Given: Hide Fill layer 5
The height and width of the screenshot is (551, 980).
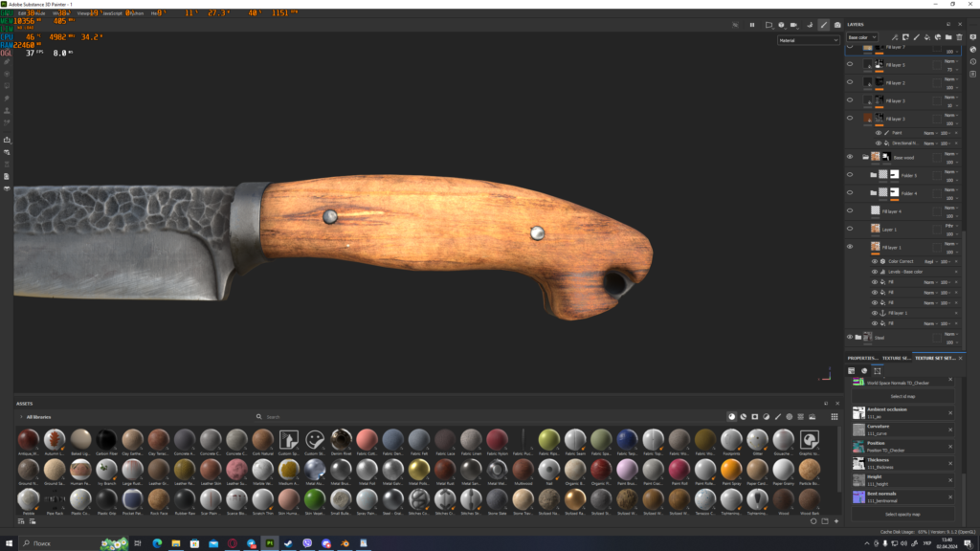Looking at the screenshot, I should (x=850, y=64).
